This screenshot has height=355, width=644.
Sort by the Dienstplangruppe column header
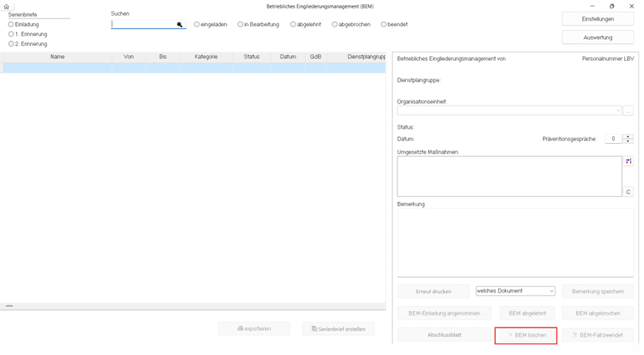pyautogui.click(x=356, y=57)
